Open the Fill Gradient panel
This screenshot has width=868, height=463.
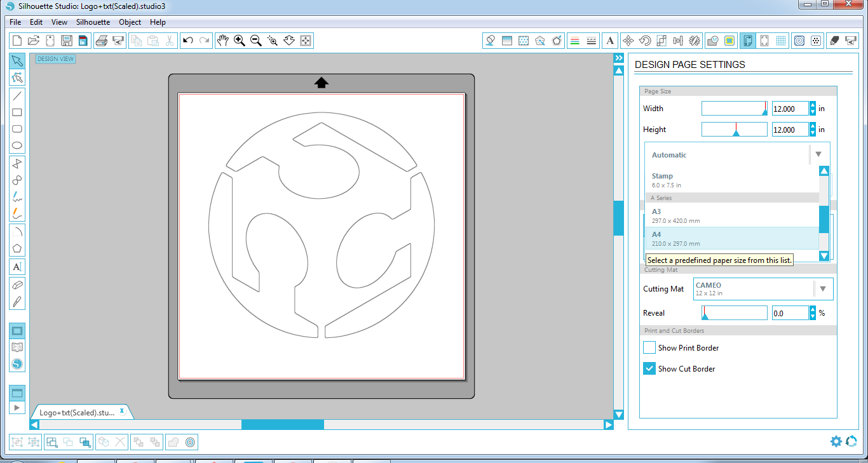point(507,41)
